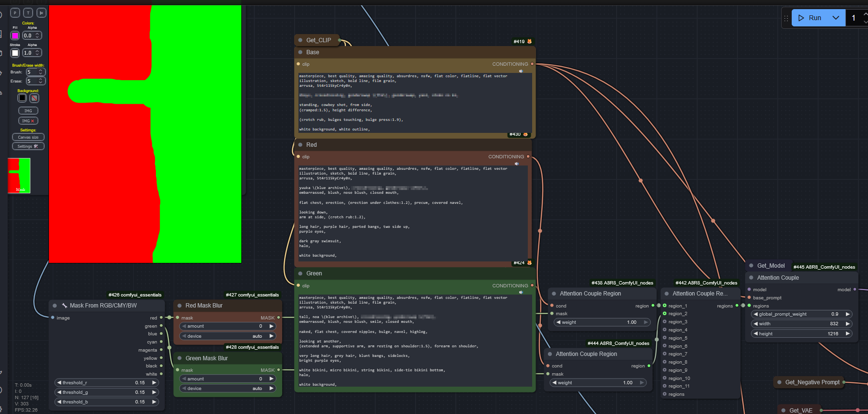The image size is (868, 414).
Task: Click the speaker icon in Green prompt
Action: (x=521, y=292)
